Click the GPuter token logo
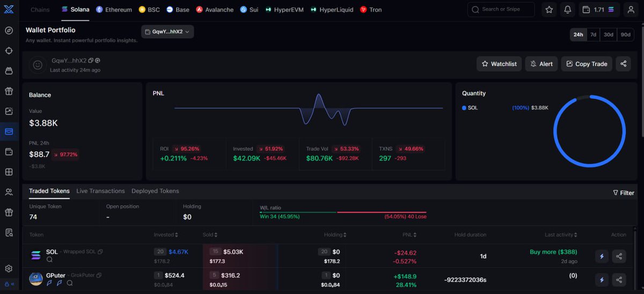Viewport: 644px width, 294px height. [36, 279]
